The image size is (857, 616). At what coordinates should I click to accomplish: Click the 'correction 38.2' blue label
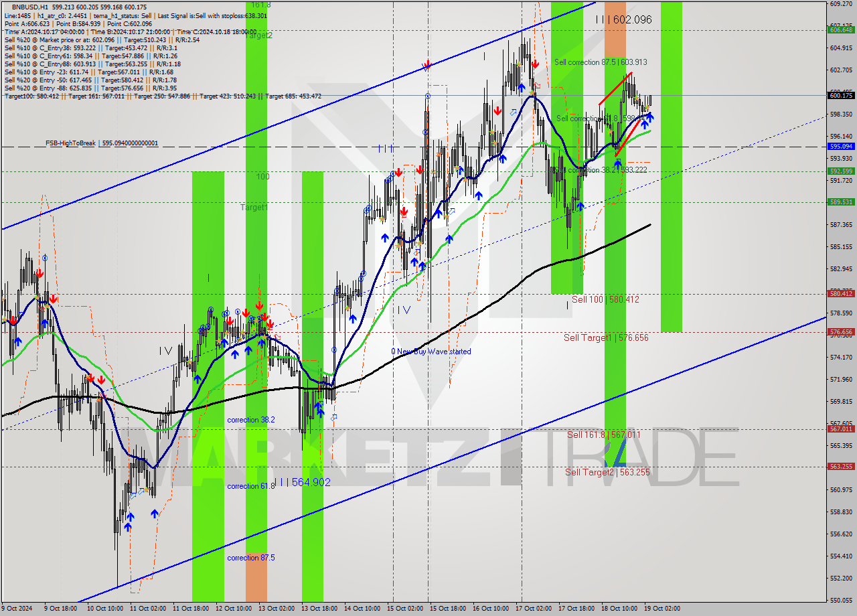pyautogui.click(x=251, y=420)
